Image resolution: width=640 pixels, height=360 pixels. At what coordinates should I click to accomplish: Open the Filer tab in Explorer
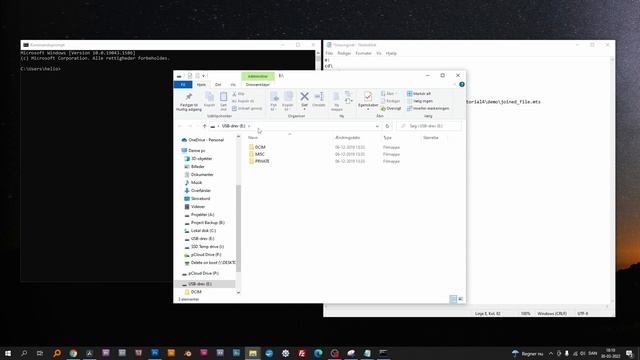coord(183,84)
